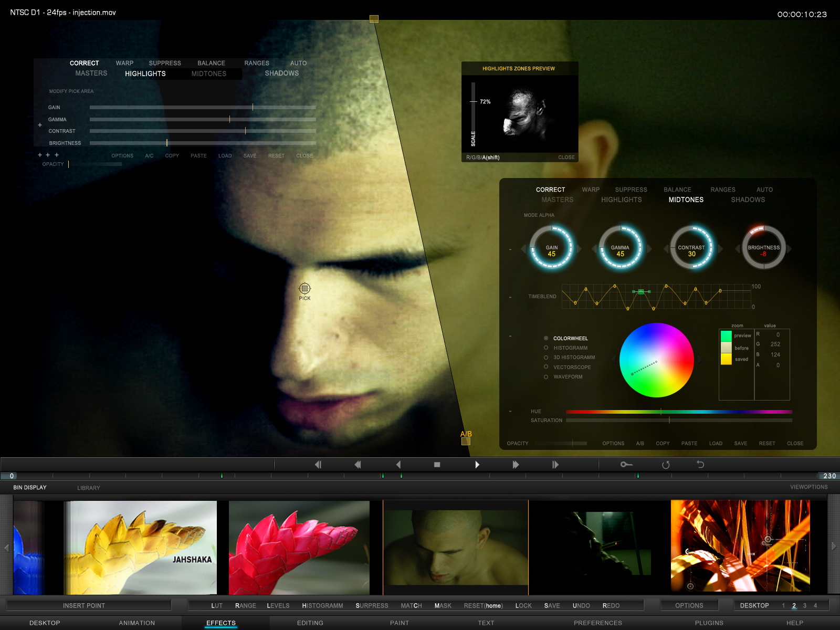Viewport: 840px width, 630px height.
Task: Select SHADOWS in the midtones panel
Action: coord(748,200)
